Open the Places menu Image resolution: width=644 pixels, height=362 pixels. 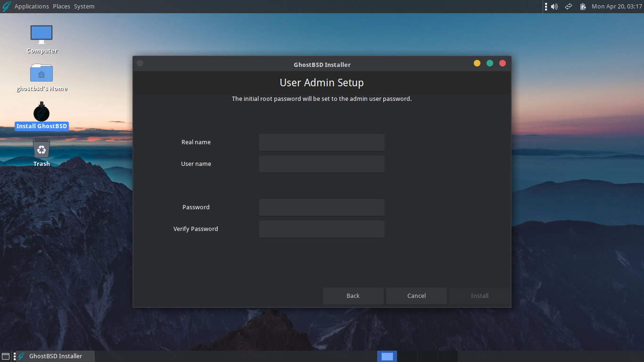pos(61,7)
